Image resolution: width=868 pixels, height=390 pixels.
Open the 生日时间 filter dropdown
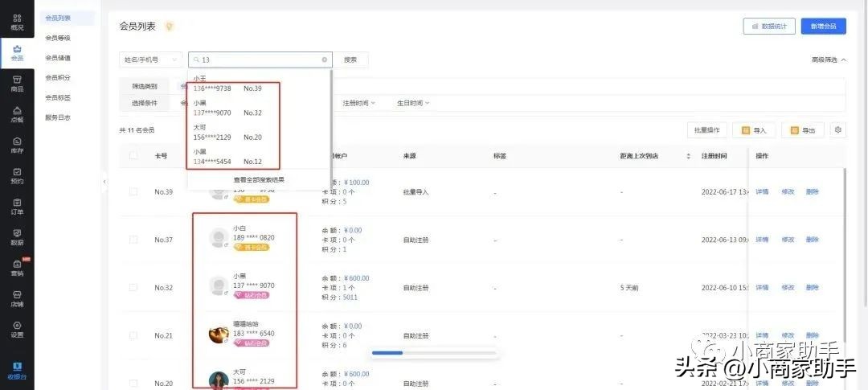tap(413, 103)
